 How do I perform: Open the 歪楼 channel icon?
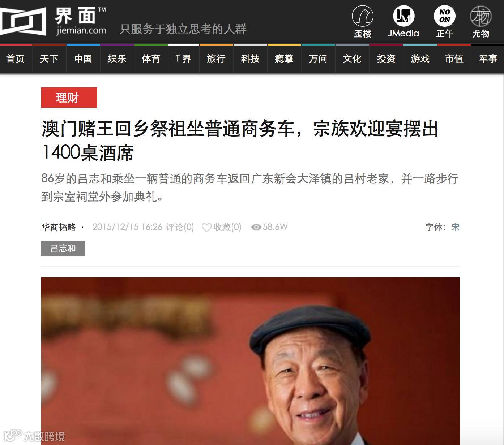point(363,16)
